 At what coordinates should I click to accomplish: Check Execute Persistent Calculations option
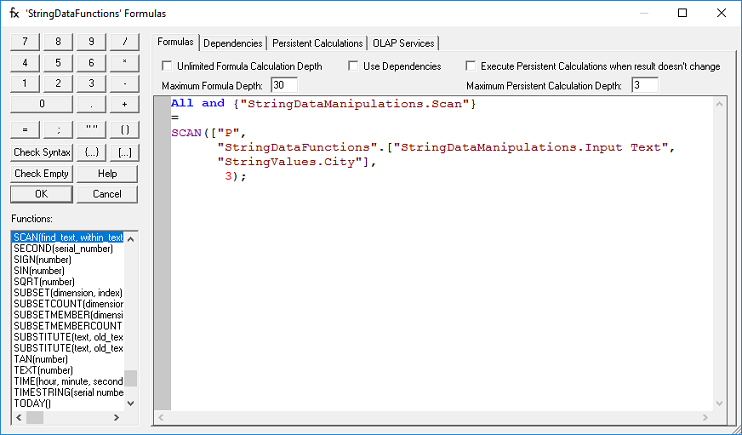(470, 66)
